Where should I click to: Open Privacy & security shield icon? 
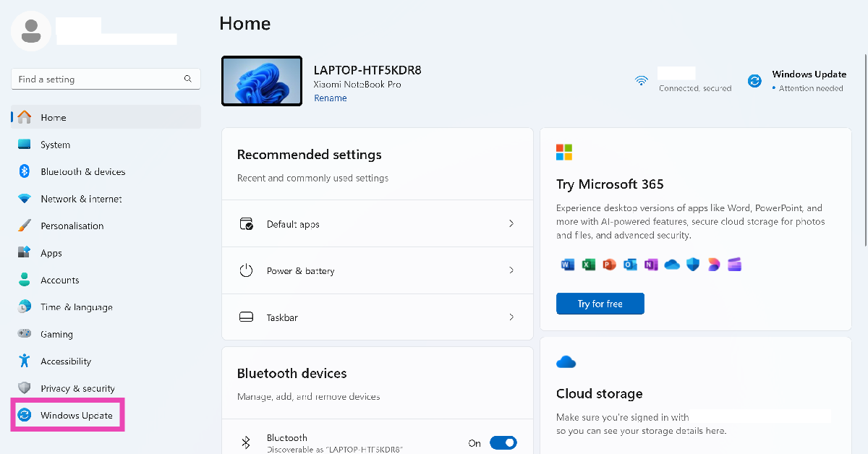[x=25, y=388]
